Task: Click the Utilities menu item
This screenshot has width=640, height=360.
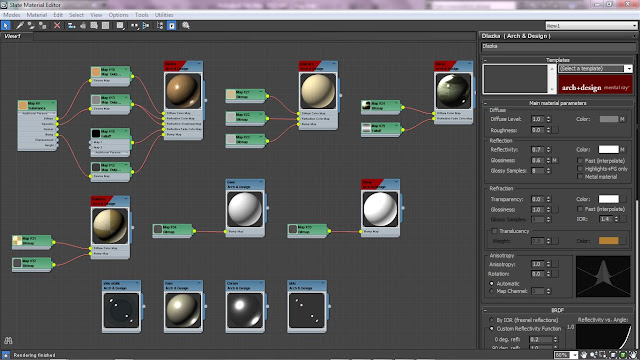Action: pos(164,15)
